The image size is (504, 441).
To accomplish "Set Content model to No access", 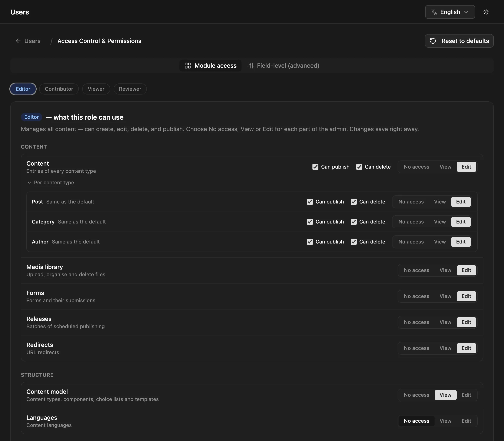I will coord(416,395).
